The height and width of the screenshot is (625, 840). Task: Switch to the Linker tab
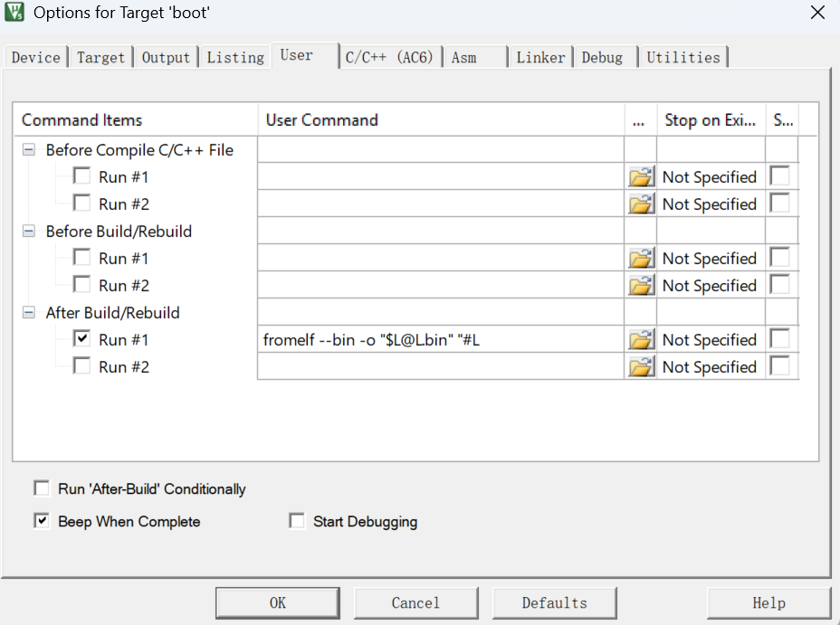(x=540, y=57)
